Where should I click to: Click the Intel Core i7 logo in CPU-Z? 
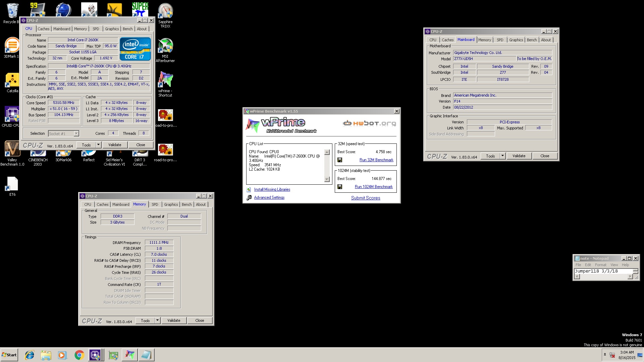coord(136,49)
